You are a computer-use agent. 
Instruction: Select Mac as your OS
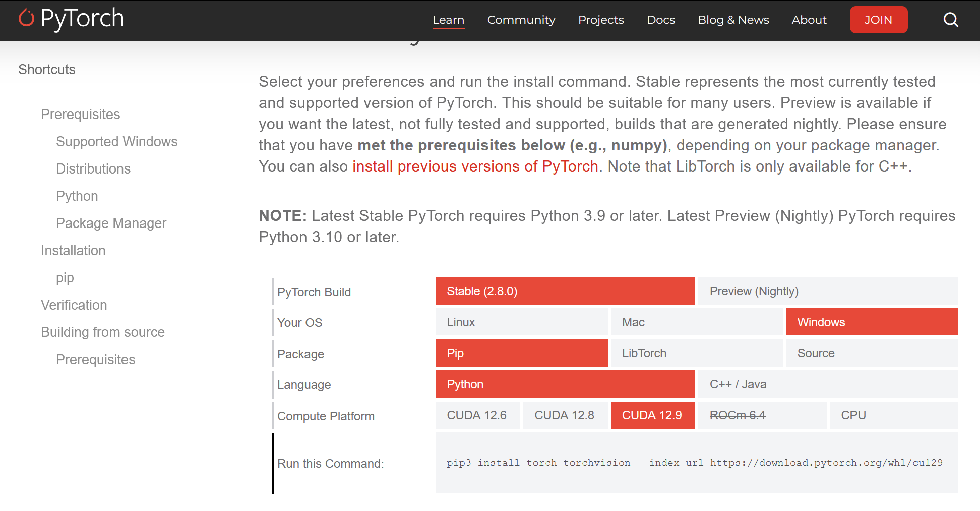pos(697,322)
